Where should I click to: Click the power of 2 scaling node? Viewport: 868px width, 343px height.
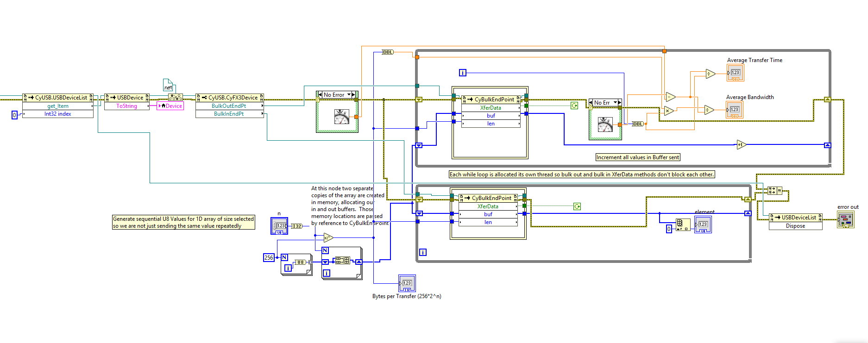(328, 238)
